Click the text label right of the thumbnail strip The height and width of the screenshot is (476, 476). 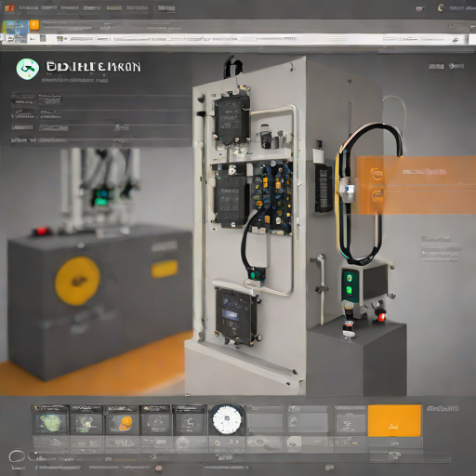pos(443,408)
